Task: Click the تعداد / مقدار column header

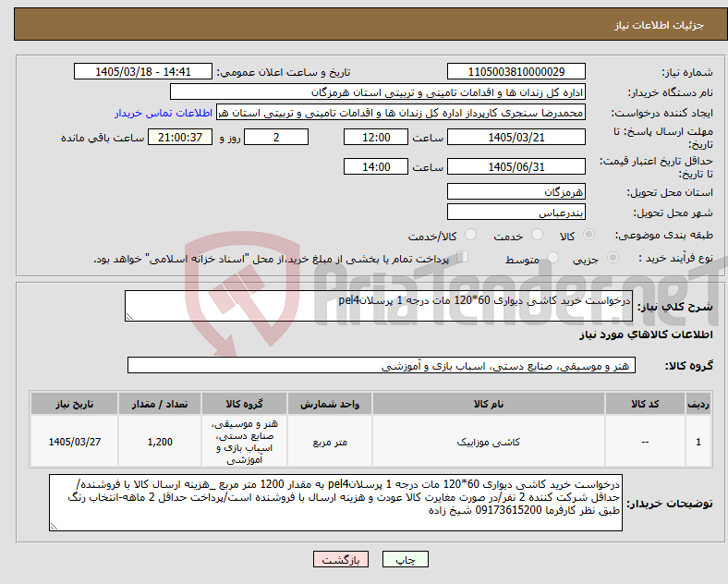Action: coord(160,404)
